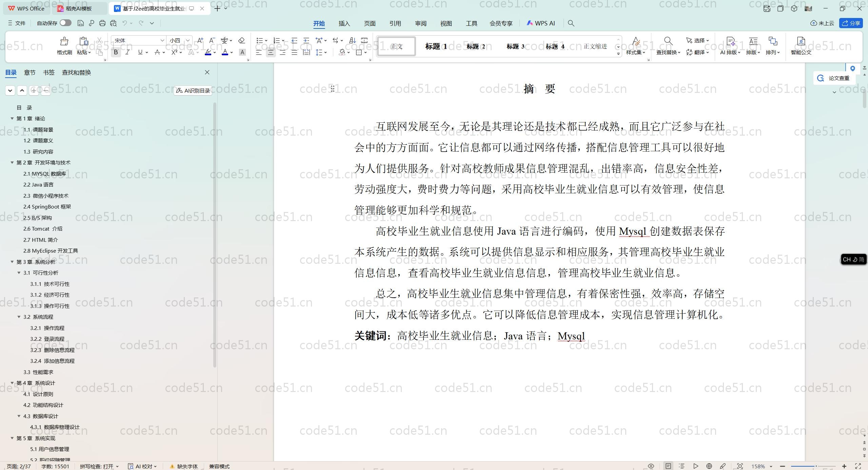Toggle the auto-save (自动保存) switch
Viewport: 868px width, 470px height.
(65, 23)
